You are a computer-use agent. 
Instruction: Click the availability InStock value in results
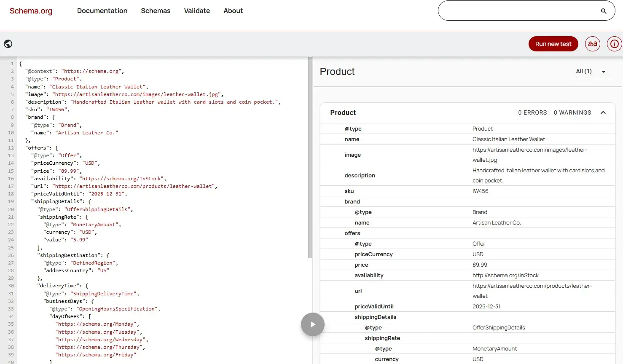point(505,276)
